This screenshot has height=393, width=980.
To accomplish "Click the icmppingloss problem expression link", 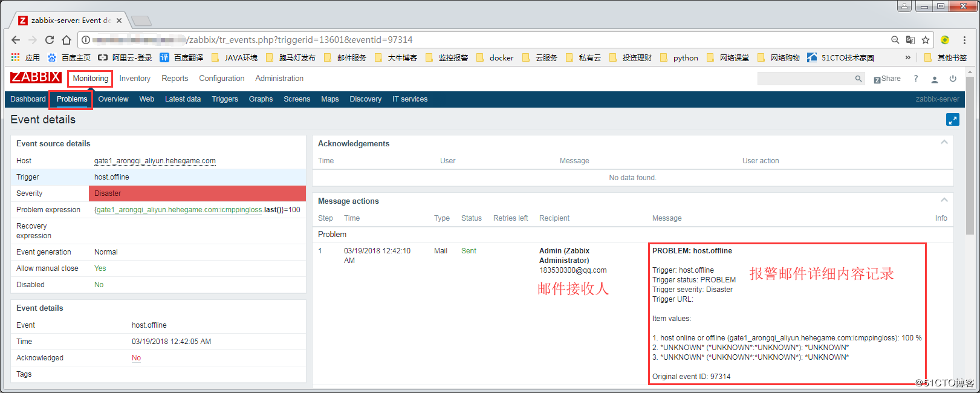I will coord(179,210).
